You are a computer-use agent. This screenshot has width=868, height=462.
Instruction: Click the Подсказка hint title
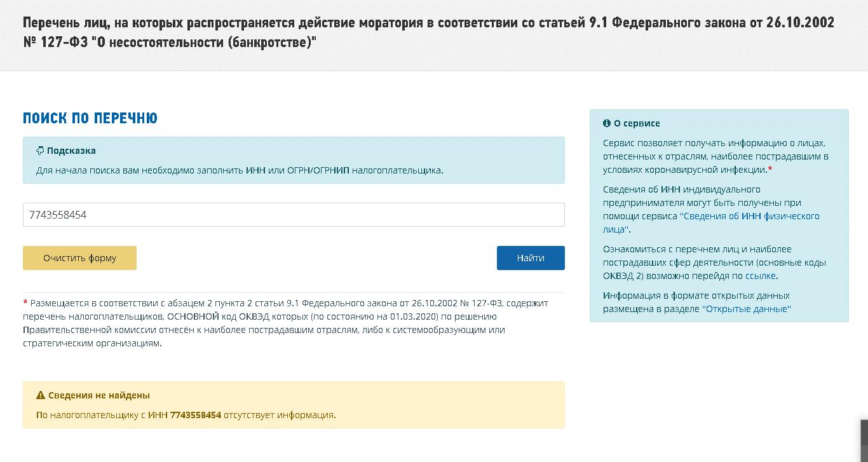[71, 151]
